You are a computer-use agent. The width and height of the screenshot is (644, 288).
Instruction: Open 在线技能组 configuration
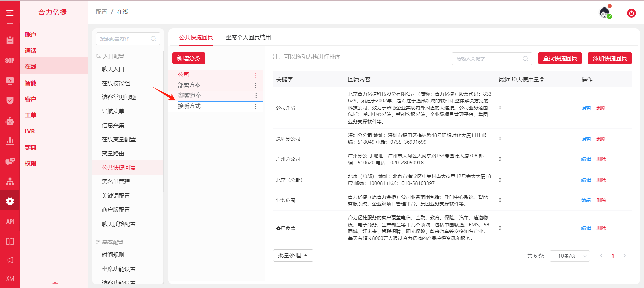[116, 83]
